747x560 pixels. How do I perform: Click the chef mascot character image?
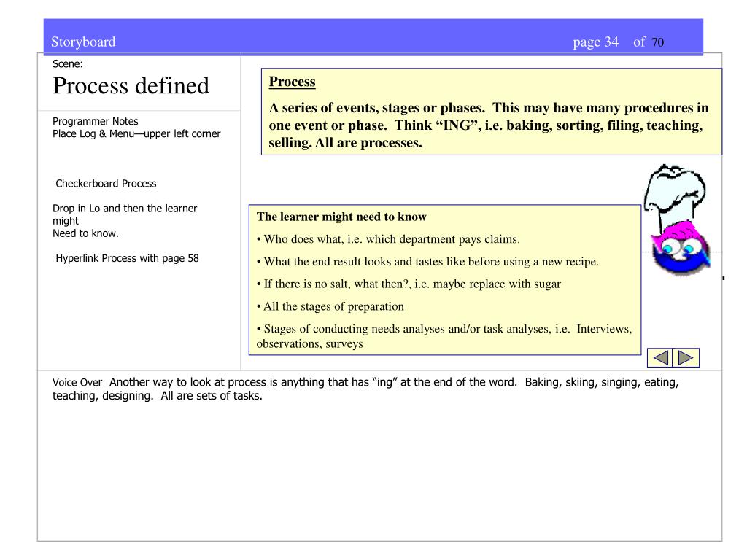pyautogui.click(x=677, y=220)
